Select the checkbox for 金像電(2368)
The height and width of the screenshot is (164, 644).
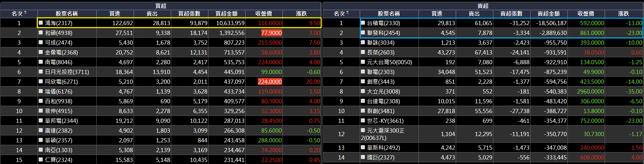pos(41,52)
